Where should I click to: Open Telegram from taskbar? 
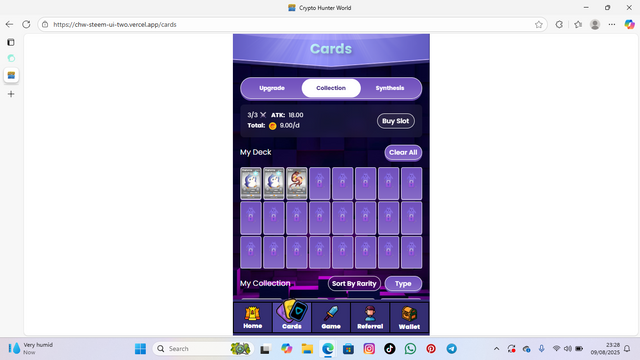[451, 349]
